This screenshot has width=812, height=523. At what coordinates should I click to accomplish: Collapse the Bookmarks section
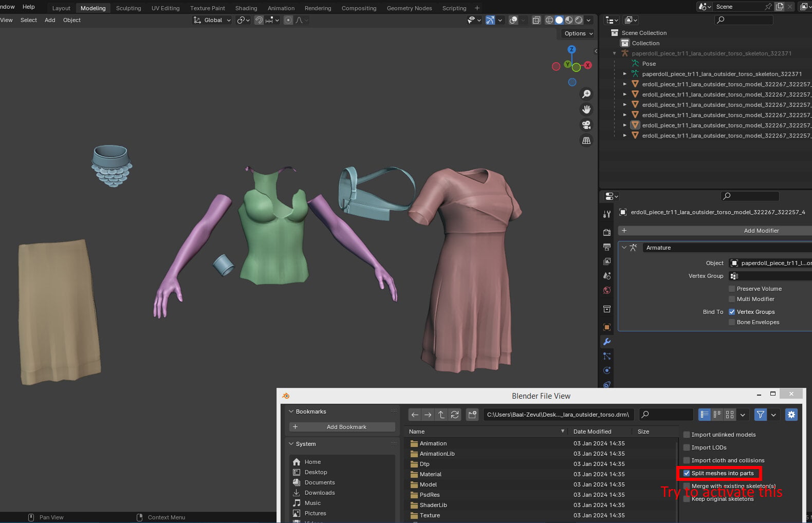291,412
